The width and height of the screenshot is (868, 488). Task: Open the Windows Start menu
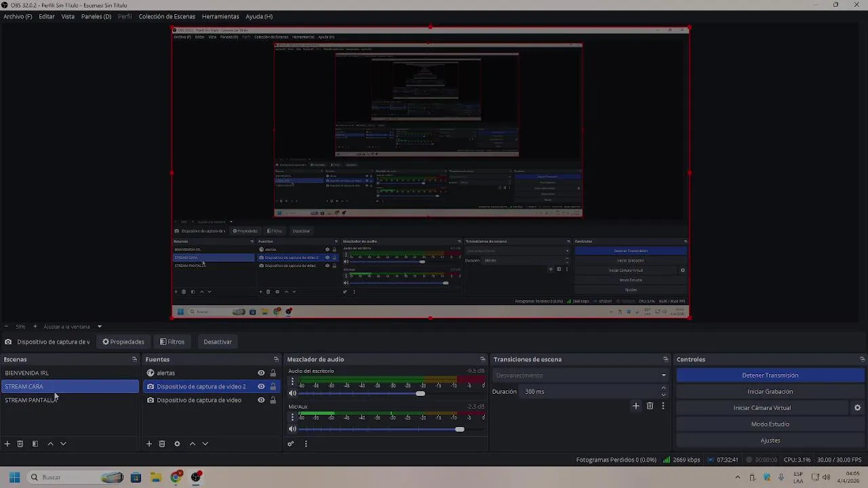(x=14, y=477)
